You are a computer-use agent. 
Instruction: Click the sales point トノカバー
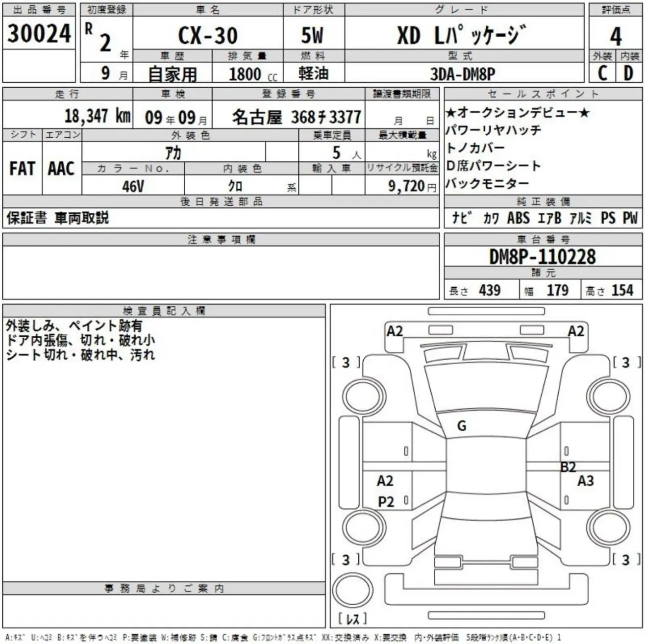(x=475, y=148)
